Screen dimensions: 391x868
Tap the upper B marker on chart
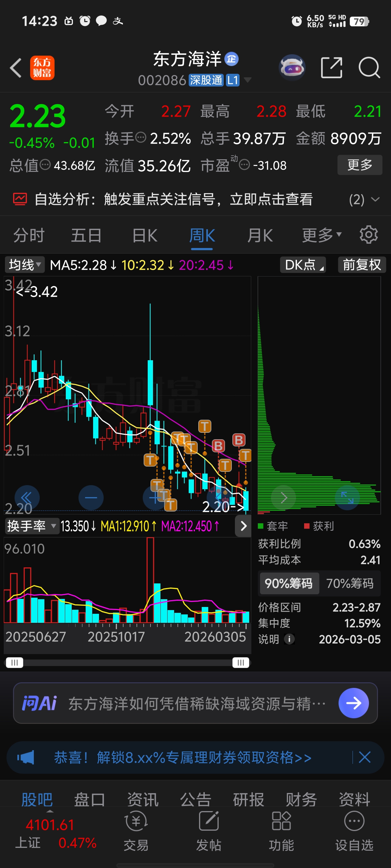click(x=239, y=440)
